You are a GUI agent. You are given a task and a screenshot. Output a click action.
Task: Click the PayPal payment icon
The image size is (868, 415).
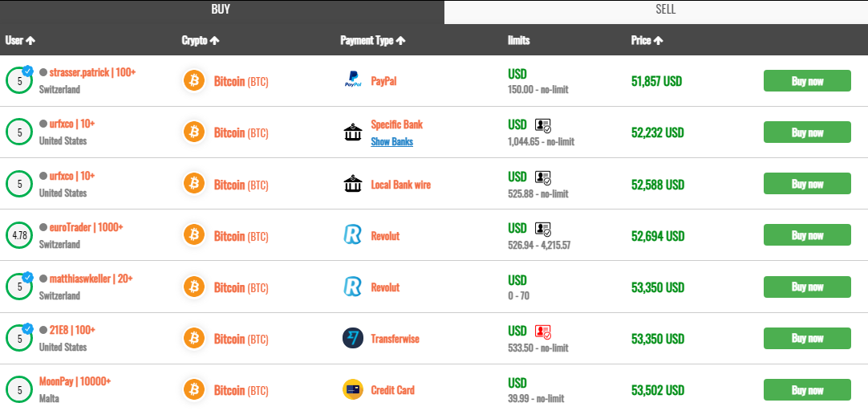(x=353, y=80)
